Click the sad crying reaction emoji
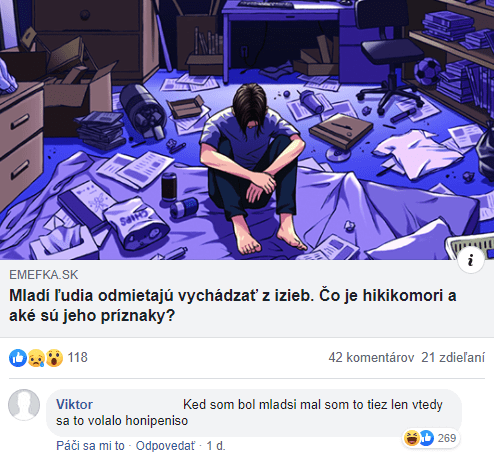Image resolution: width=494 pixels, height=454 pixels. pos(36,358)
